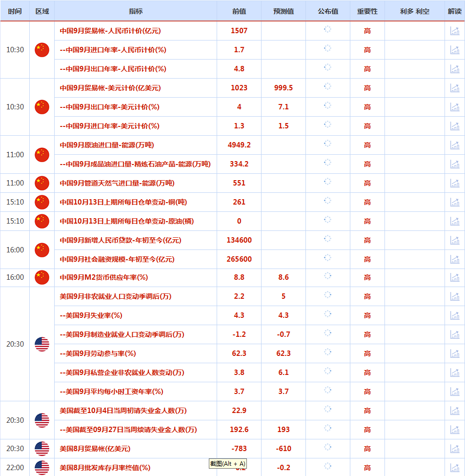Viewport: 465px width, 476px height.
Task: Open chart icon for 美国8月贸易帐 row
Action: [x=455, y=449]
